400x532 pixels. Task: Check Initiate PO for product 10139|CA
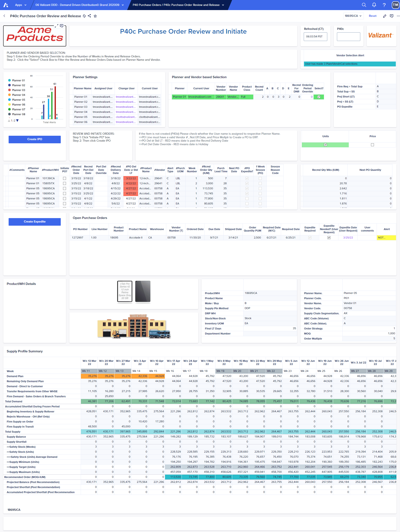[65, 178]
